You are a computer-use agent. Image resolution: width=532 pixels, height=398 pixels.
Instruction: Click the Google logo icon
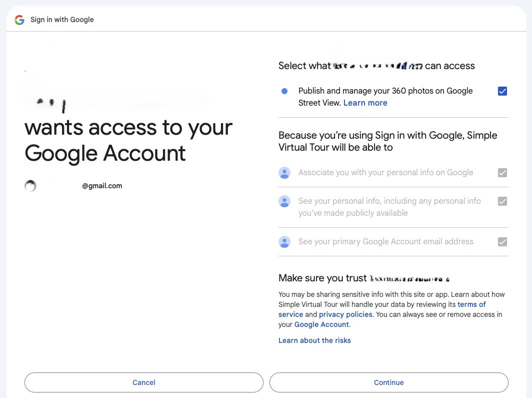19,20
